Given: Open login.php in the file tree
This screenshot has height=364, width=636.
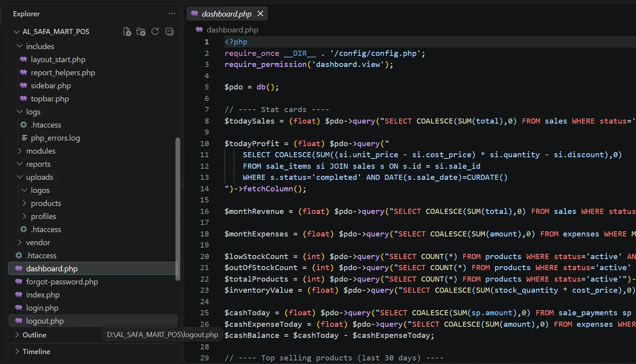Looking at the screenshot, I should point(42,308).
